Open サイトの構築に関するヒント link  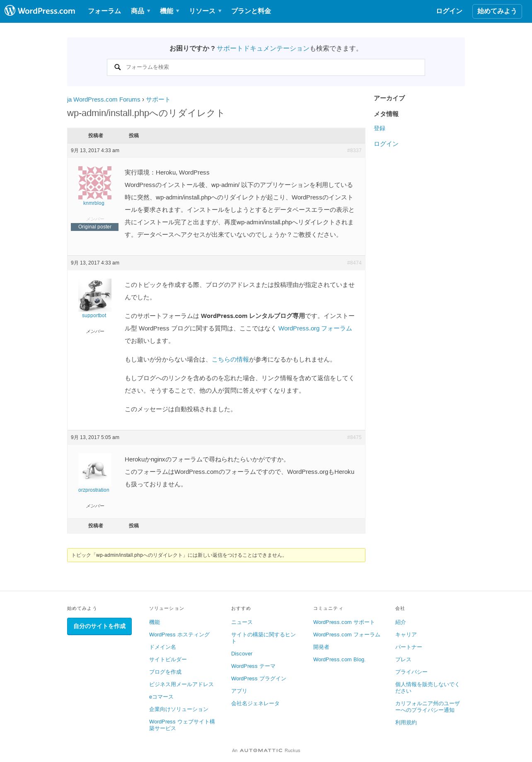pos(264,638)
